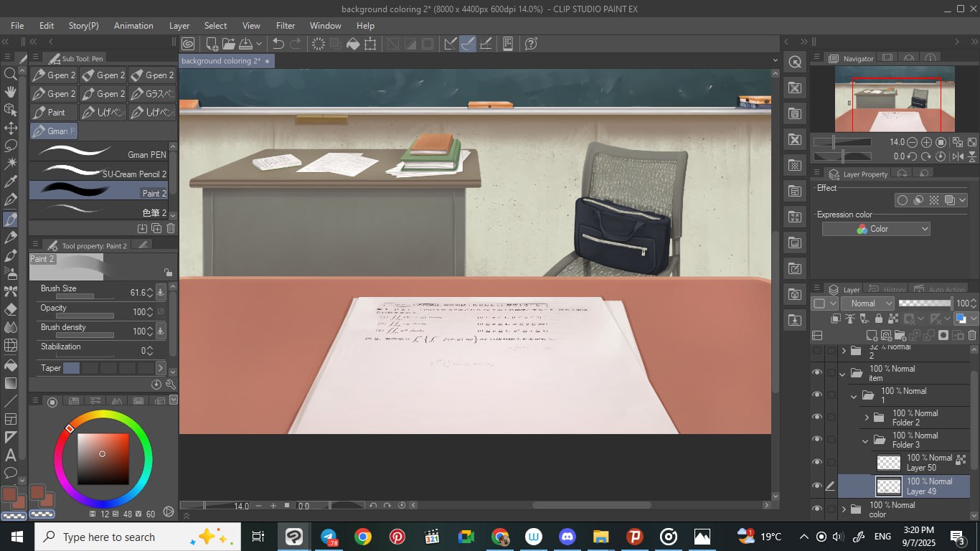Open the Filter menu
980x551 pixels.
tap(286, 25)
